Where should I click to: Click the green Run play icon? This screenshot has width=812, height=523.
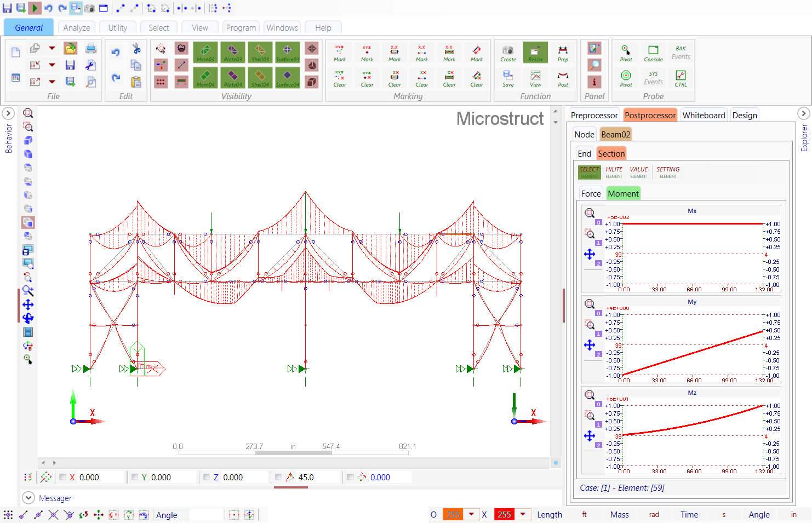pyautogui.click(x=35, y=8)
